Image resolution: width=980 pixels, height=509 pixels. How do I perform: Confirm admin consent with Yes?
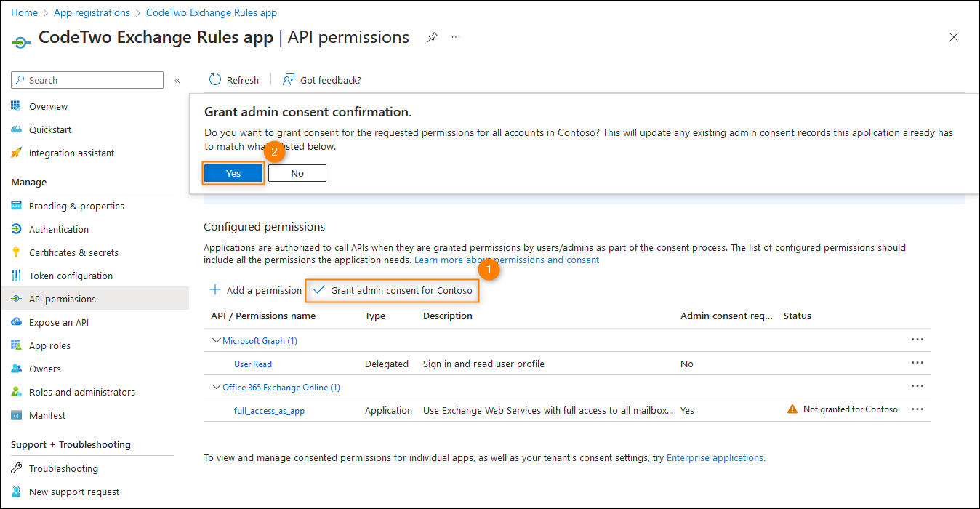233,173
